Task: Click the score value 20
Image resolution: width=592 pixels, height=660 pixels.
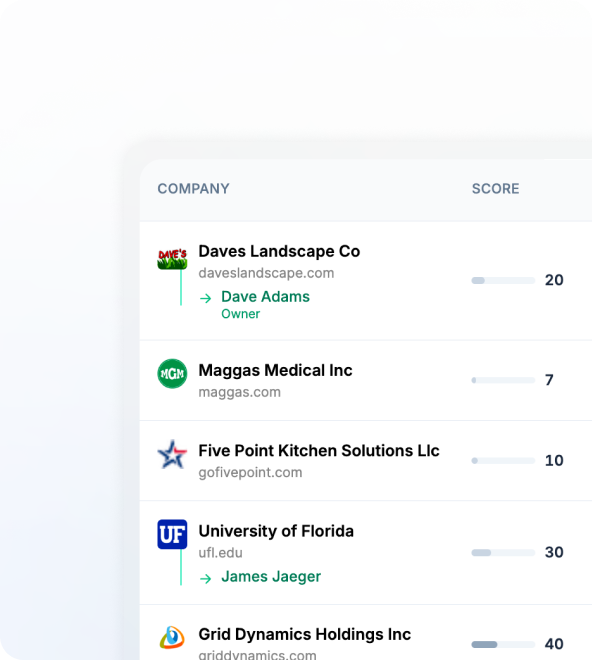Action: [554, 280]
